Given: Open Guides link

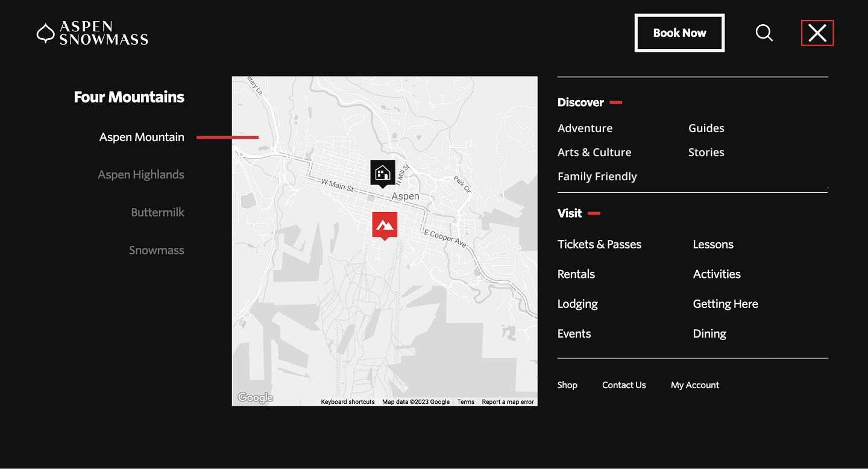Looking at the screenshot, I should (x=706, y=128).
